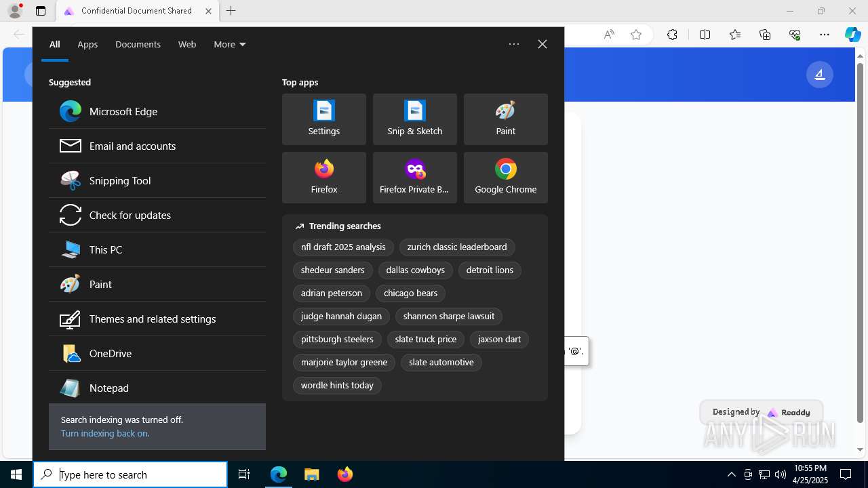The image size is (868, 488).
Task: Click Designed by Readdy badge
Action: pos(762,412)
